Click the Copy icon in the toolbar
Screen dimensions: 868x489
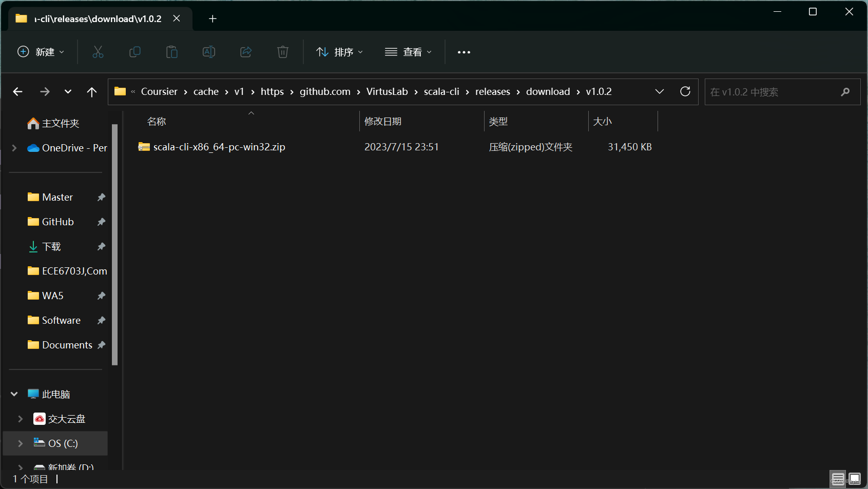(x=135, y=52)
